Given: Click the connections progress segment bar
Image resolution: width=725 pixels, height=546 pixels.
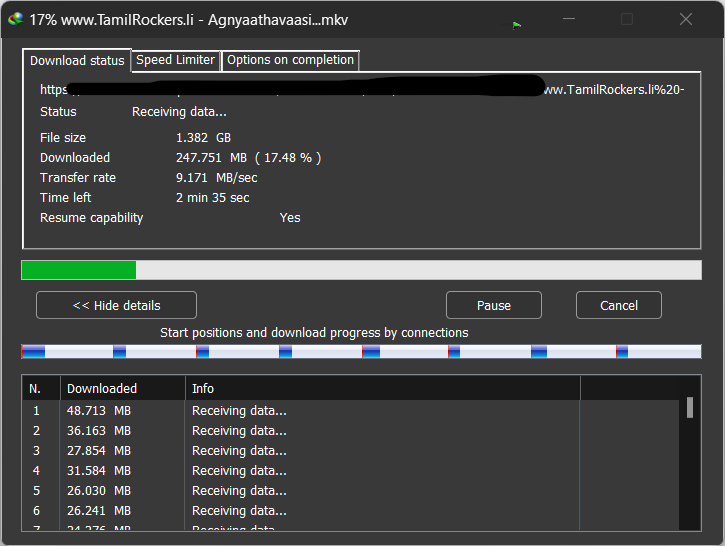Looking at the screenshot, I should click(362, 352).
